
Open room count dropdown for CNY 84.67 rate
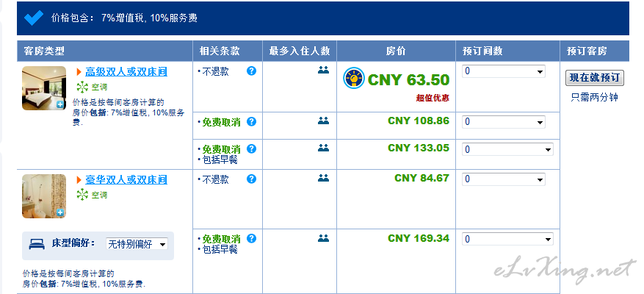point(504,179)
